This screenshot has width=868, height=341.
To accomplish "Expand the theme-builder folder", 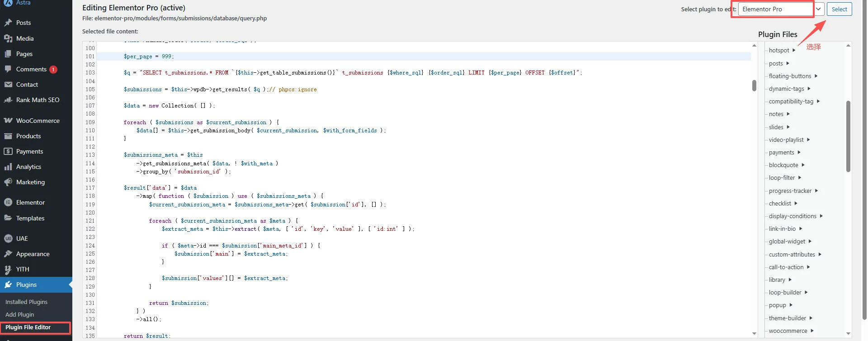I will tap(791, 318).
